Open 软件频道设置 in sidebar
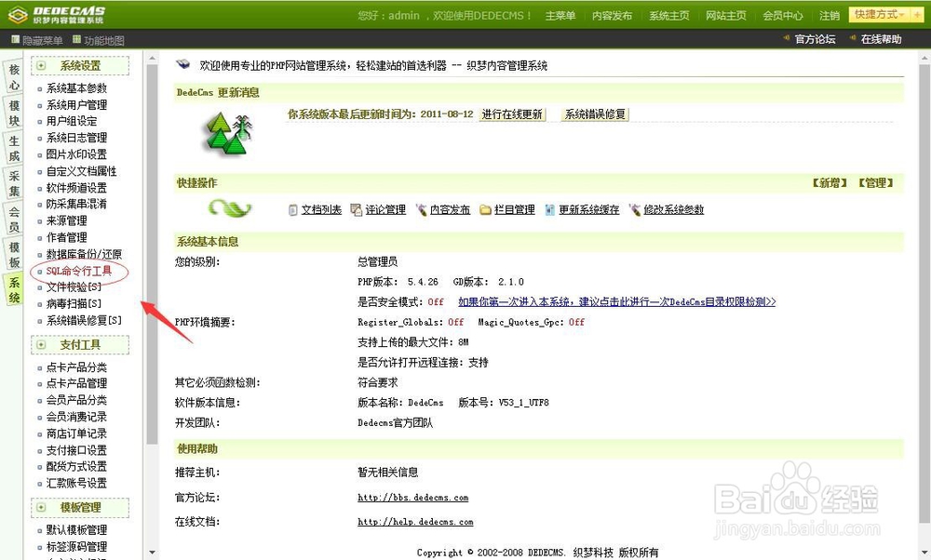The height and width of the screenshot is (560, 931). point(76,188)
